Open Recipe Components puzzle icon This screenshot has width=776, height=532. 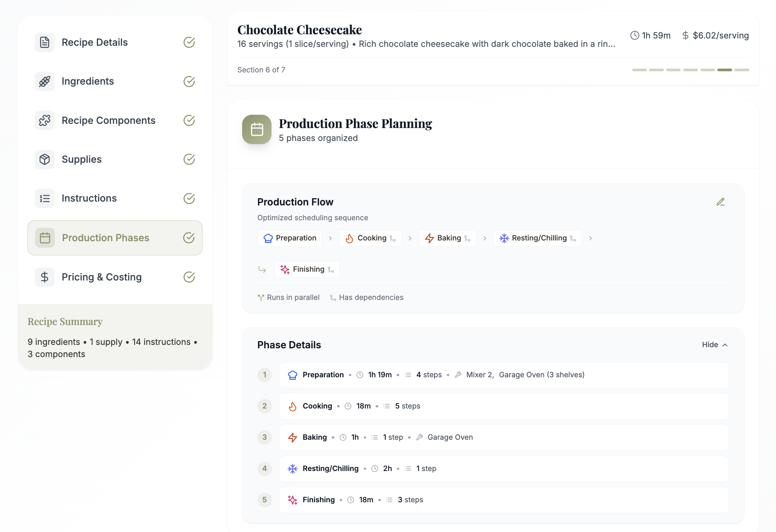pos(44,120)
